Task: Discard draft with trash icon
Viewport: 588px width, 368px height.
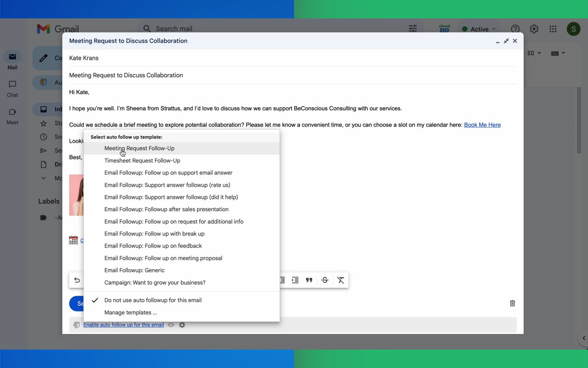Action: click(513, 303)
